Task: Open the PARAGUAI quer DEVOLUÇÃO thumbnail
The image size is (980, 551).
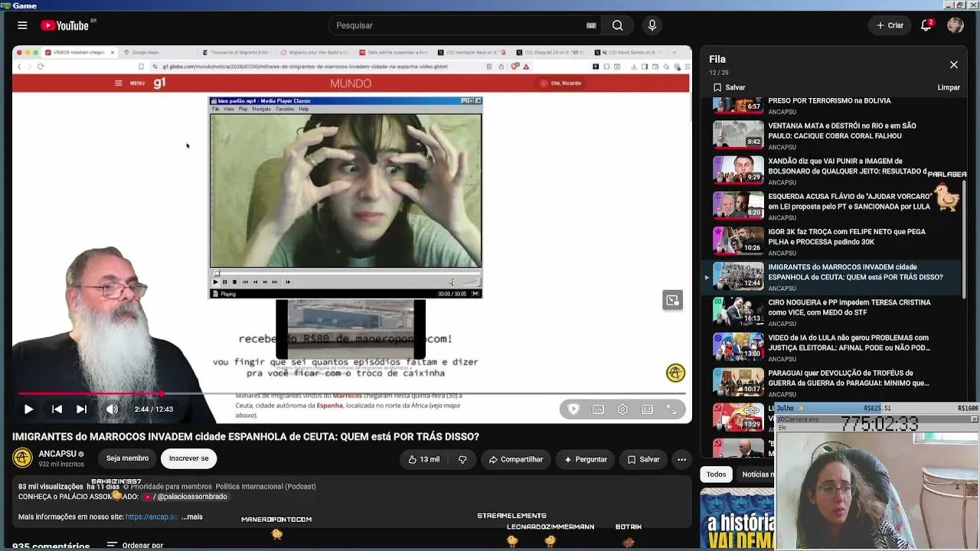Action: [x=738, y=382]
